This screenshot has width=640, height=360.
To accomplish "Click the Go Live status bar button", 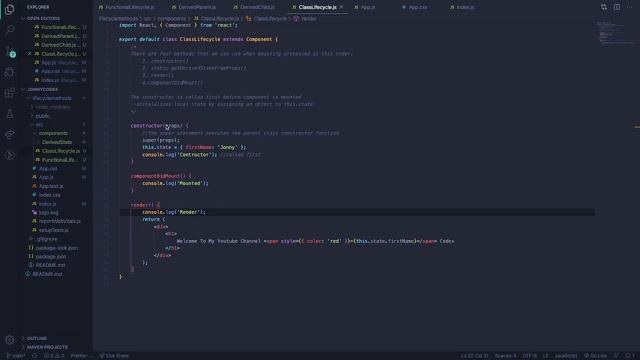I will (595, 356).
